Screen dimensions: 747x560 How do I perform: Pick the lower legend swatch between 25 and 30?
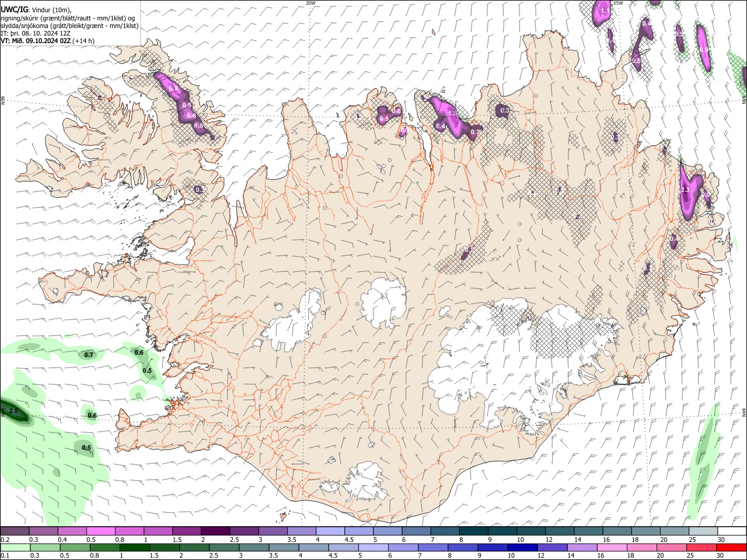[700, 547]
